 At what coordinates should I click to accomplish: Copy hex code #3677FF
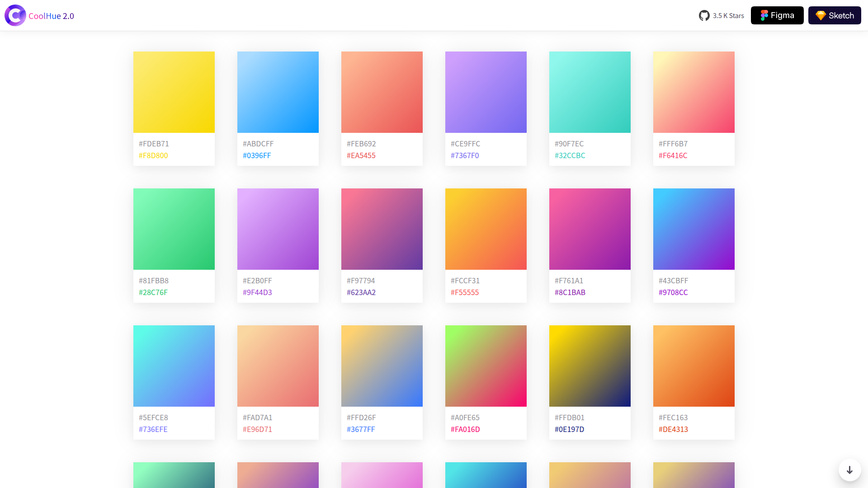(361, 429)
